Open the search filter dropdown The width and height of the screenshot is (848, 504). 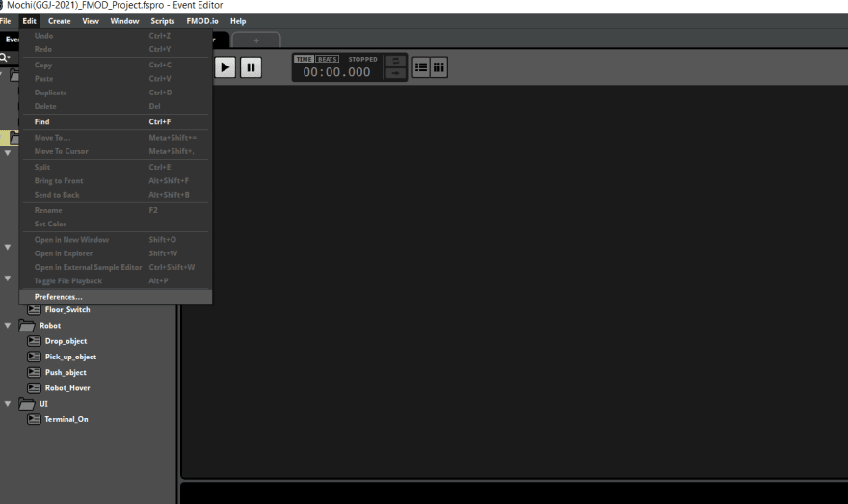pyautogui.click(x=5, y=57)
